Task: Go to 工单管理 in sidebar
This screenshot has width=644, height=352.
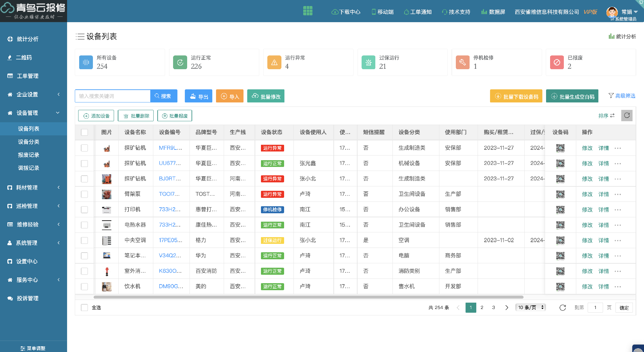Action: point(28,76)
